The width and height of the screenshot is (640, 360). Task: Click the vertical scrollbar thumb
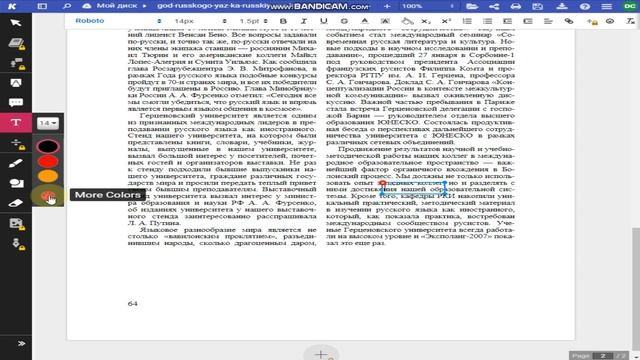point(636,288)
